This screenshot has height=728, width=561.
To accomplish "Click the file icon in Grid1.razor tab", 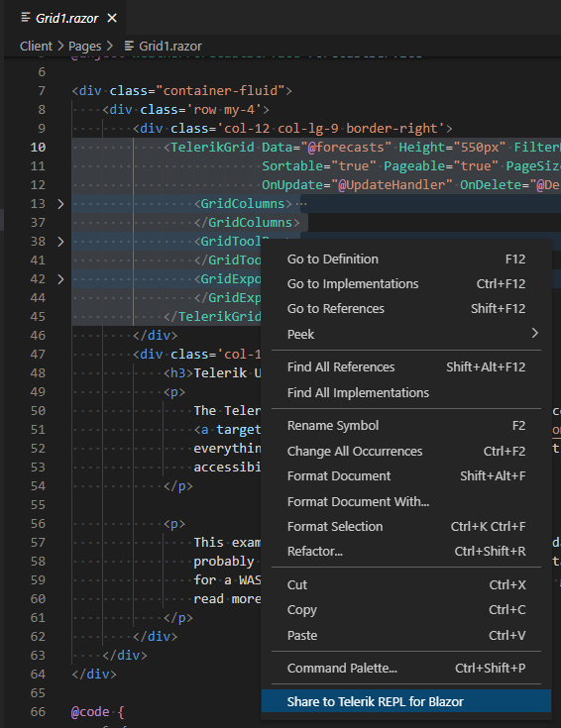I will coord(26,18).
